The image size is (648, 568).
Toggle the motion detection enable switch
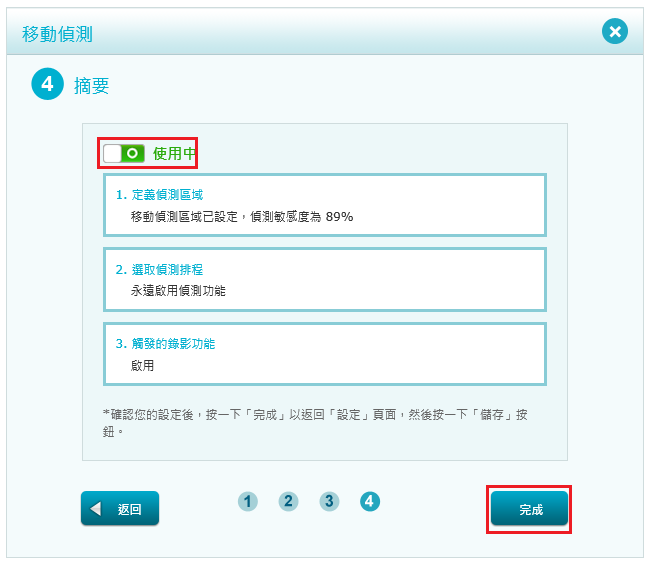[x=124, y=153]
